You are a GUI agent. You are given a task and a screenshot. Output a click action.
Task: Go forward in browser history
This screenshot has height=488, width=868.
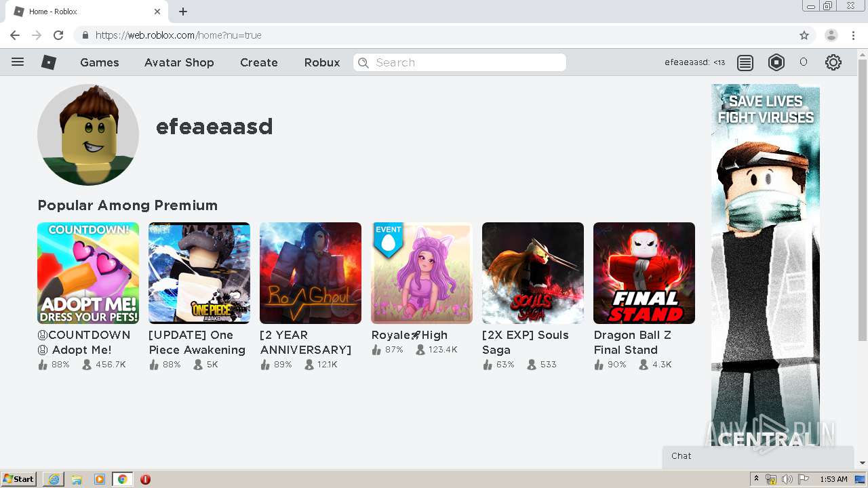pos(37,35)
